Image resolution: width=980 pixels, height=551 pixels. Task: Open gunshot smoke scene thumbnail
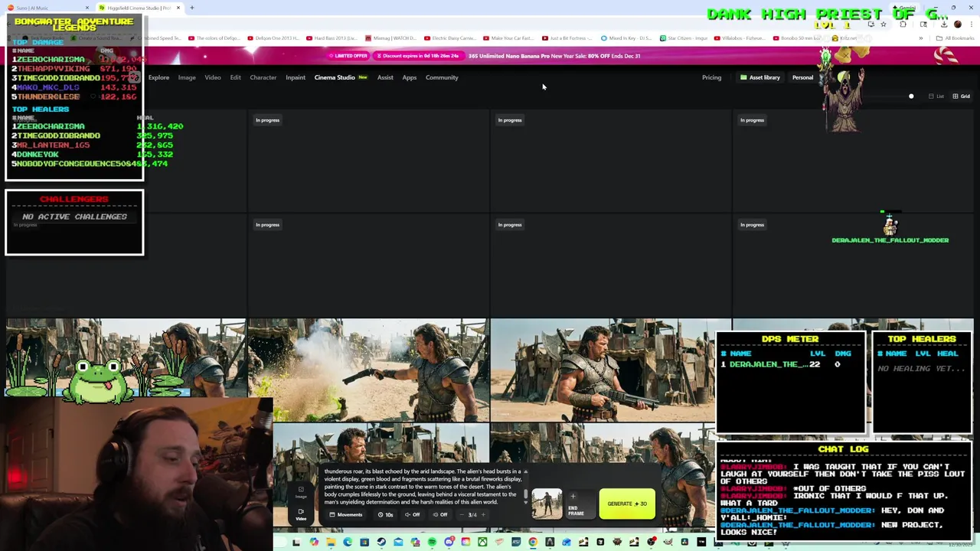[368, 370]
